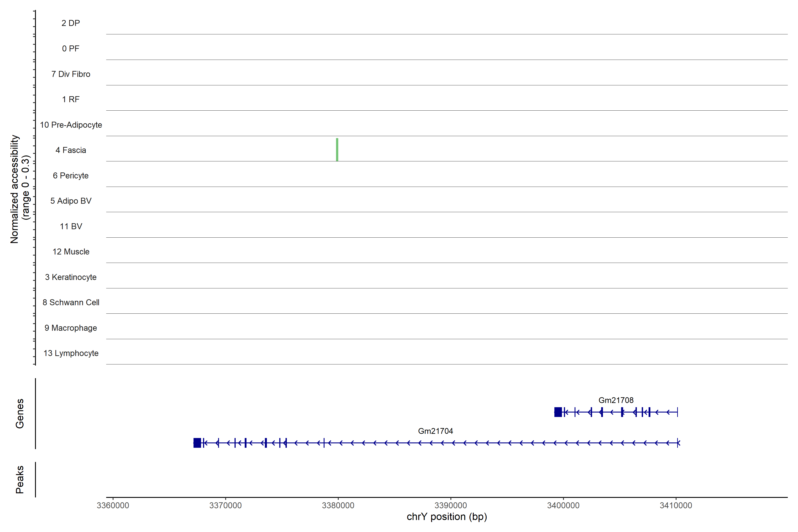Viewport: 798px width, 532px height.
Task: Select the 12 Muscle track label
Action: (70, 252)
